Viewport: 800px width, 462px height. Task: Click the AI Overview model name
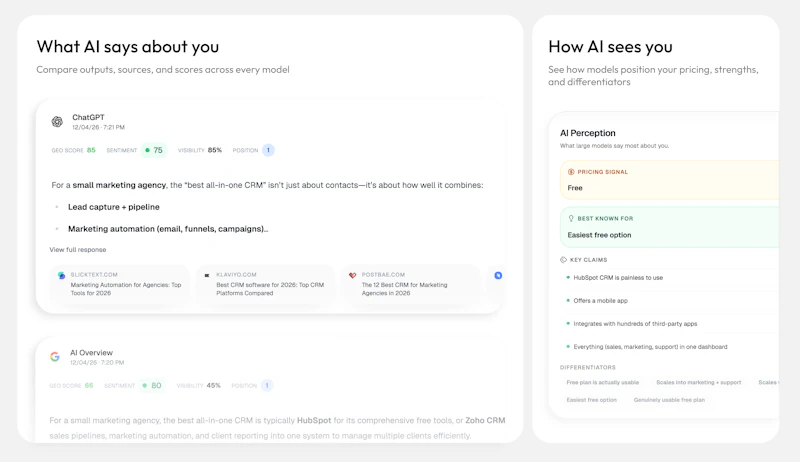click(91, 352)
